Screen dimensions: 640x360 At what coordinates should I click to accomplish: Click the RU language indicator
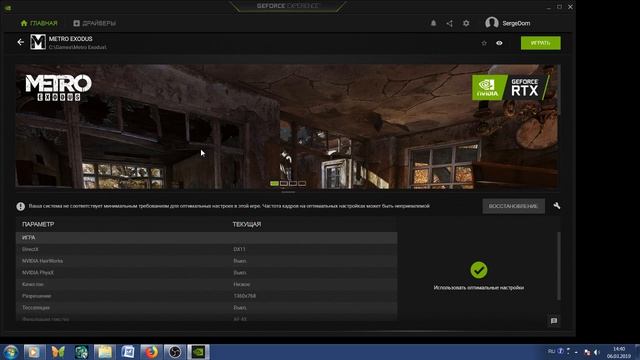pyautogui.click(x=551, y=351)
